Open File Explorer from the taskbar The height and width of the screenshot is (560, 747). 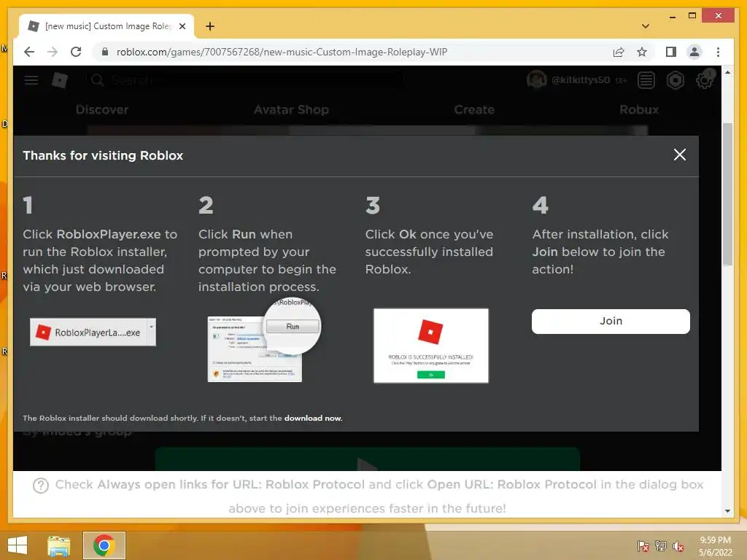point(58,545)
